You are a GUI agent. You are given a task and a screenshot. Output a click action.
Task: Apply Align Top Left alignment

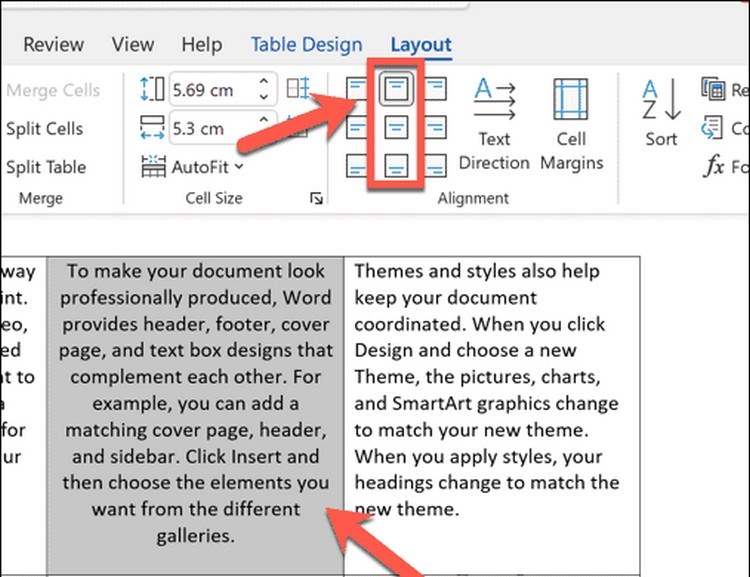click(x=356, y=89)
